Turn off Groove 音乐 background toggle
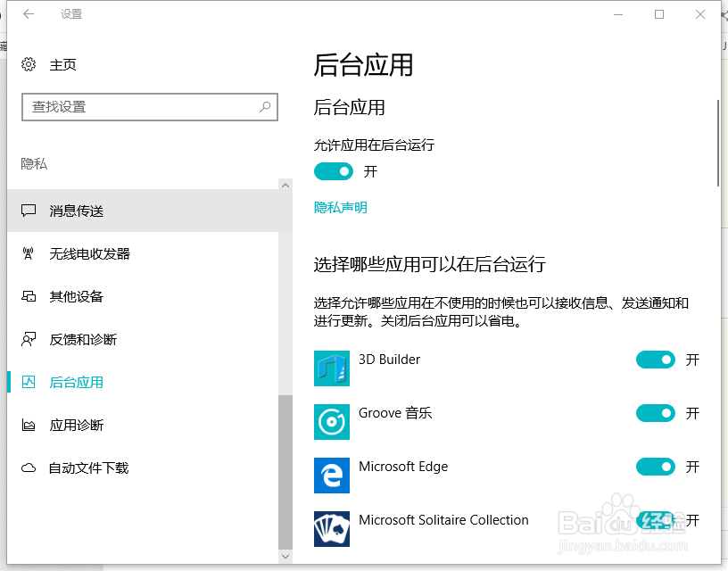The image size is (728, 571). (x=655, y=413)
